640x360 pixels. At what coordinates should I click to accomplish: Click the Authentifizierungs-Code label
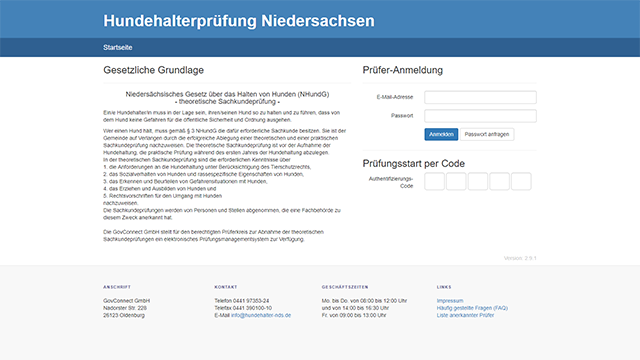coord(391,182)
